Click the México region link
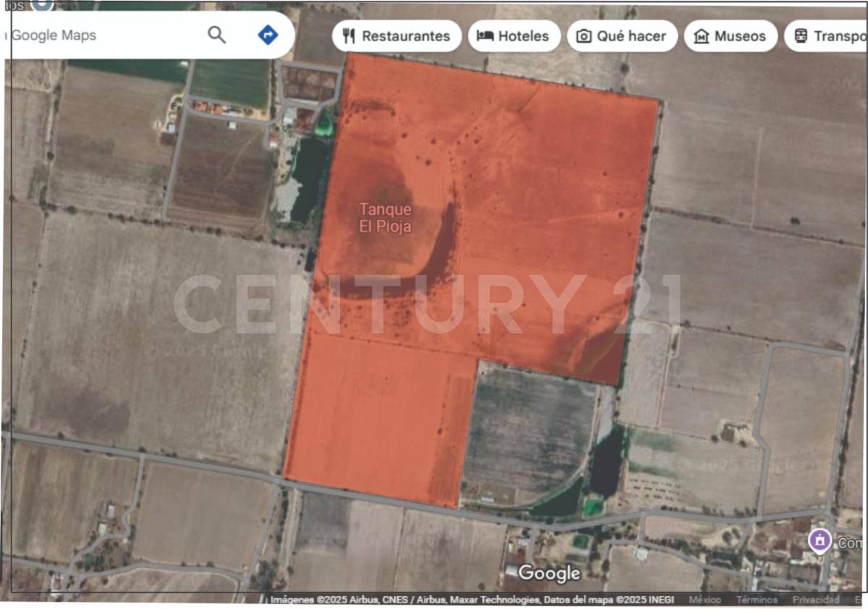Viewport: 868px width, 609px height. click(705, 600)
